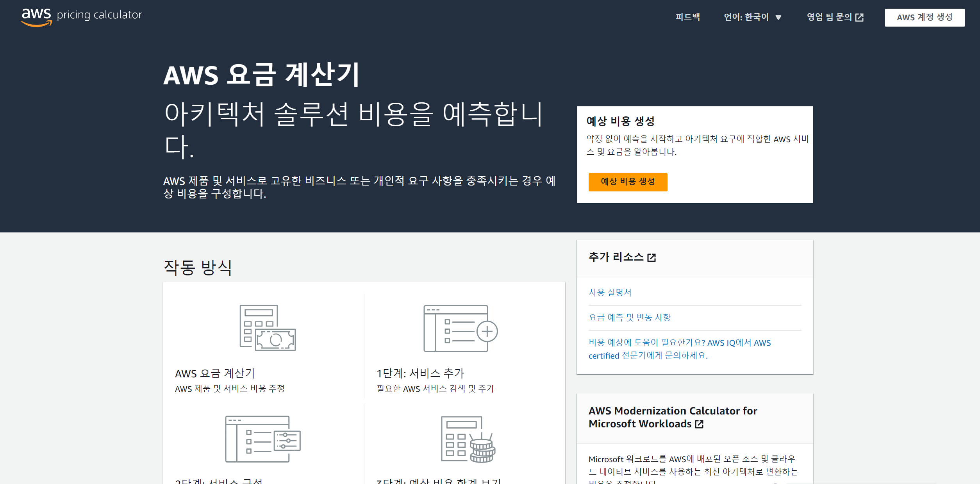The height and width of the screenshot is (484, 980).
Task: Click the 1단계 add service list icon
Action: pyautogui.click(x=461, y=329)
